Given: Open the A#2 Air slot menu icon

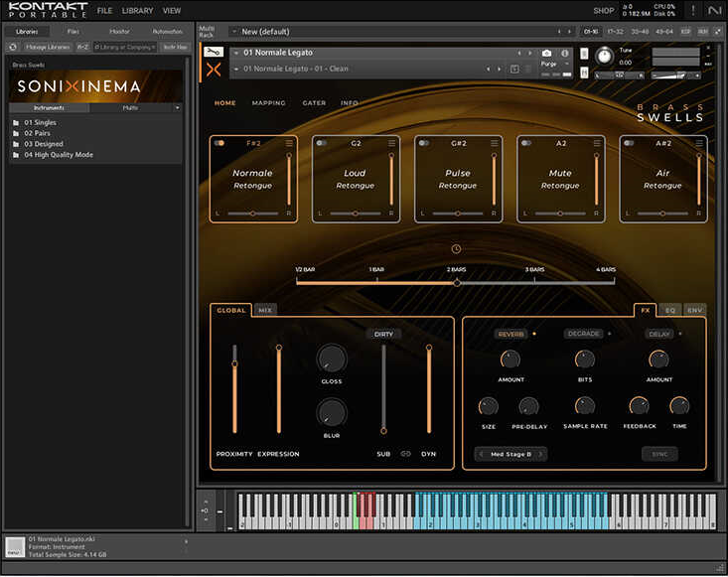Looking at the screenshot, I should (699, 143).
